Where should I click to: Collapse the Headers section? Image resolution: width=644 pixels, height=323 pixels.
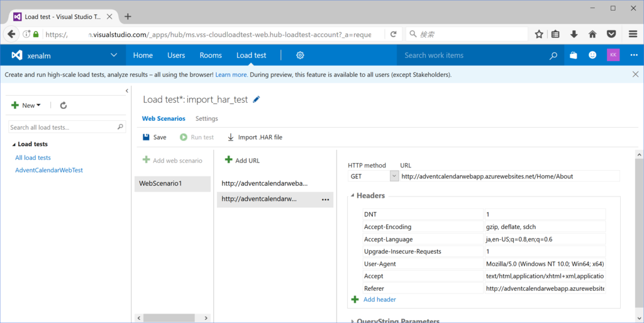pyautogui.click(x=352, y=196)
